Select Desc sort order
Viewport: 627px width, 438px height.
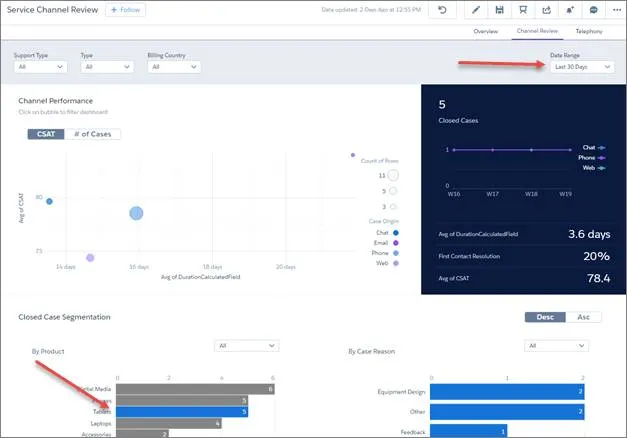tap(545, 317)
